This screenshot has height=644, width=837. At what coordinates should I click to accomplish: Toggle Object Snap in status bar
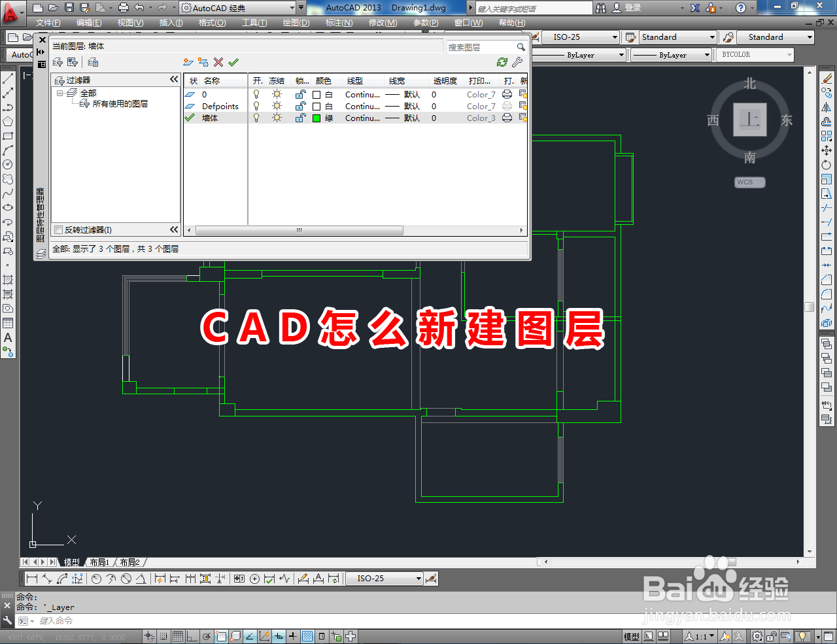click(221, 636)
